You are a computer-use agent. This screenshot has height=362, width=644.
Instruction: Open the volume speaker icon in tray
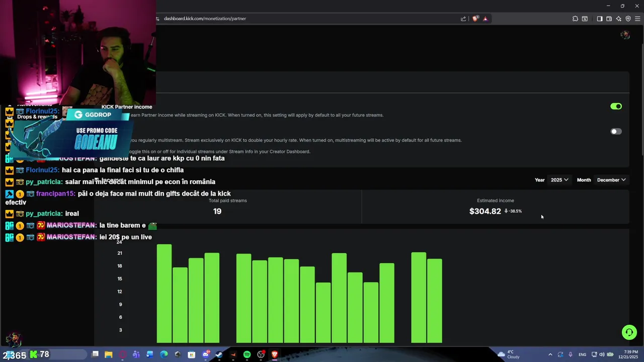coord(602,354)
